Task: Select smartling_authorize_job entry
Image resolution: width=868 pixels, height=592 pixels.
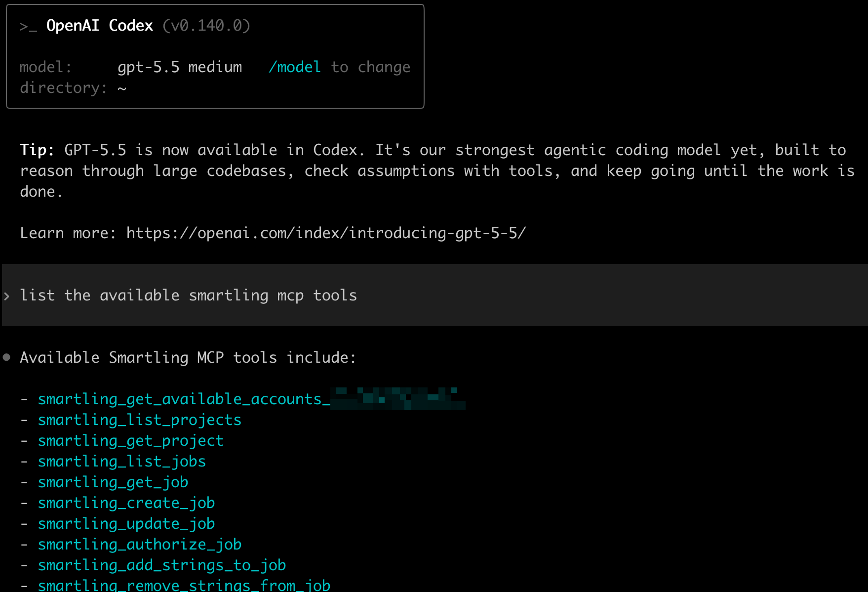Action: (x=140, y=545)
